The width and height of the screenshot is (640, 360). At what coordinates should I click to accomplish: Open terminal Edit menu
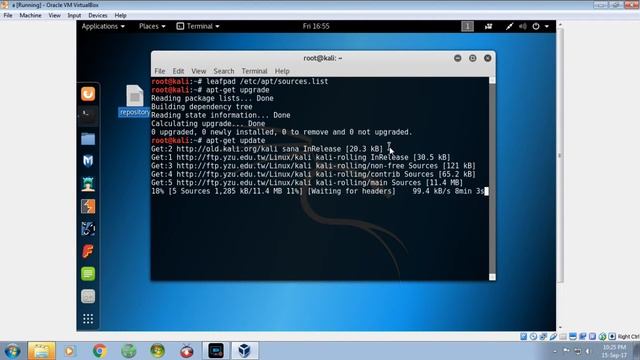click(178, 71)
